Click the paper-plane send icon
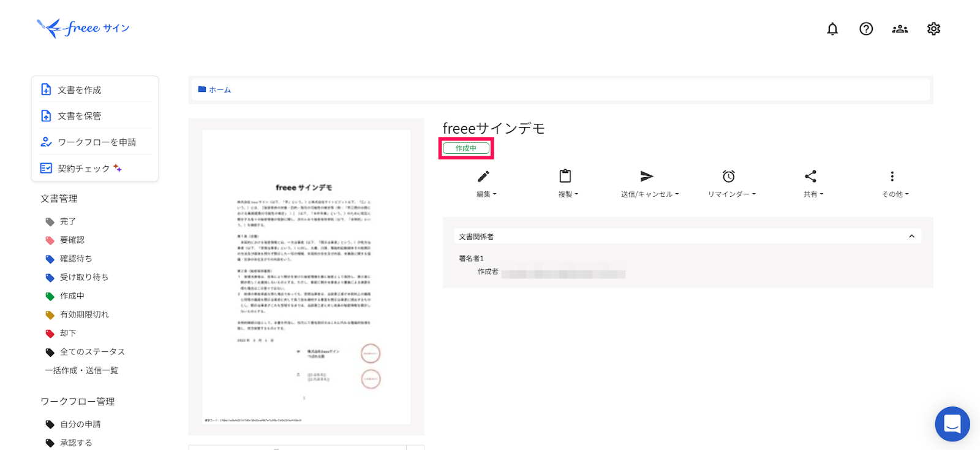The height and width of the screenshot is (450, 980). click(x=647, y=177)
